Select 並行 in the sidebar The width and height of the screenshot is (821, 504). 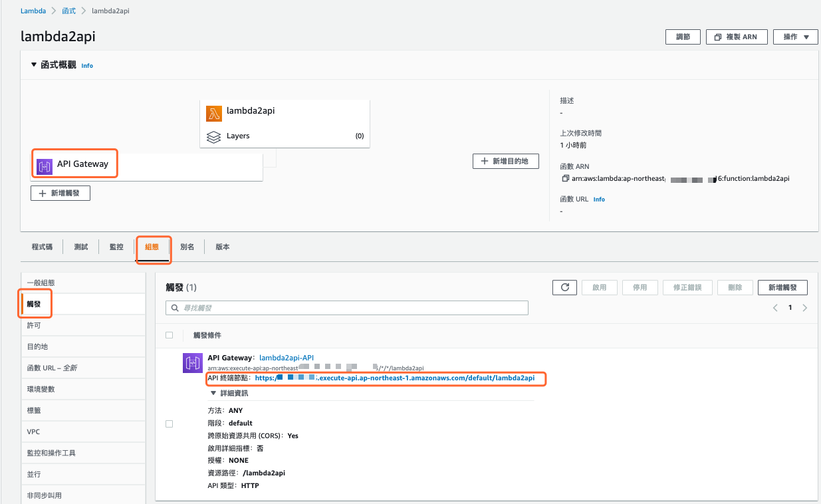pos(83,474)
